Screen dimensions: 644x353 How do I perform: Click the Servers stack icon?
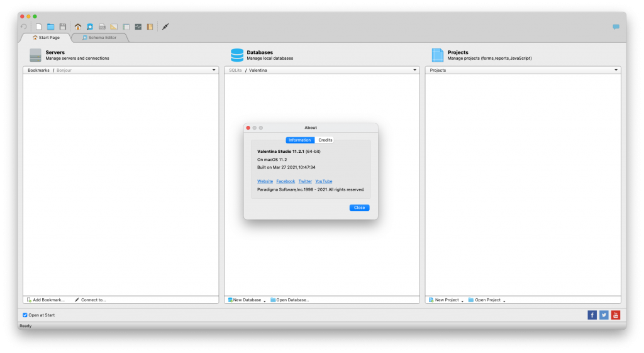point(36,55)
